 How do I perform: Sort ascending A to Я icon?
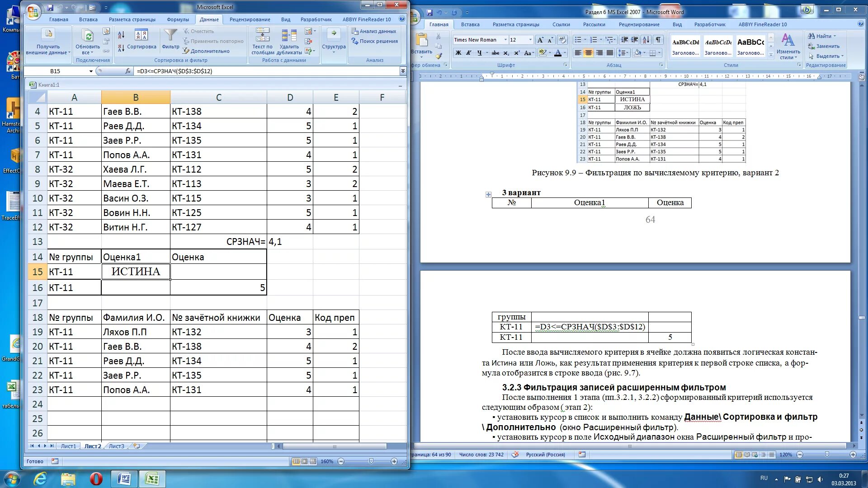(x=121, y=35)
